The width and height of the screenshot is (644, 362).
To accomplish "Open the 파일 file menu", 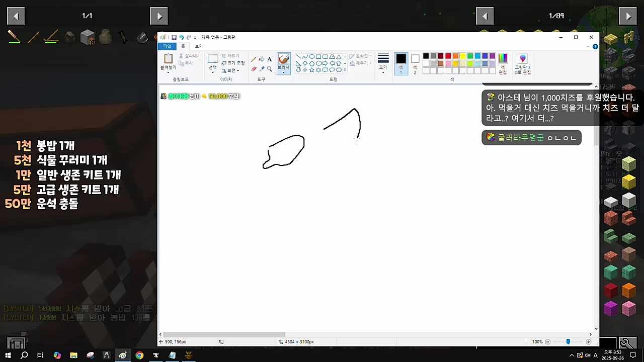I will pyautogui.click(x=167, y=46).
